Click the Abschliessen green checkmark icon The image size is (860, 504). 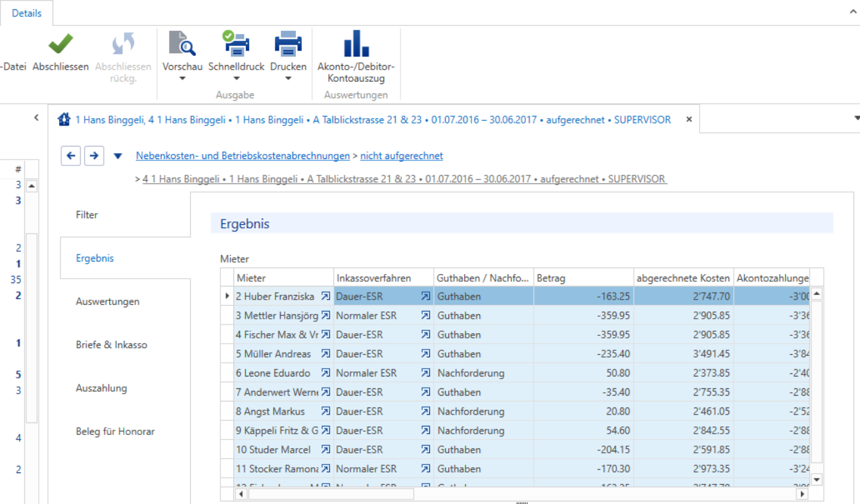60,44
